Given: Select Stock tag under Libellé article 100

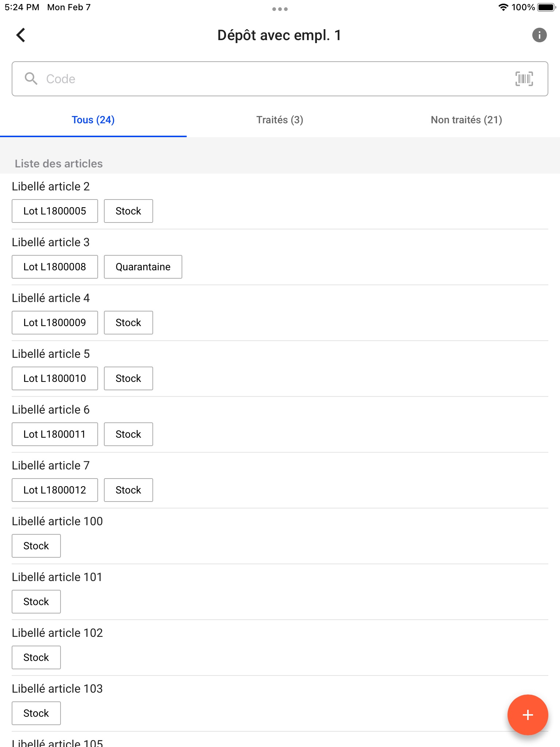Looking at the screenshot, I should 36,546.
